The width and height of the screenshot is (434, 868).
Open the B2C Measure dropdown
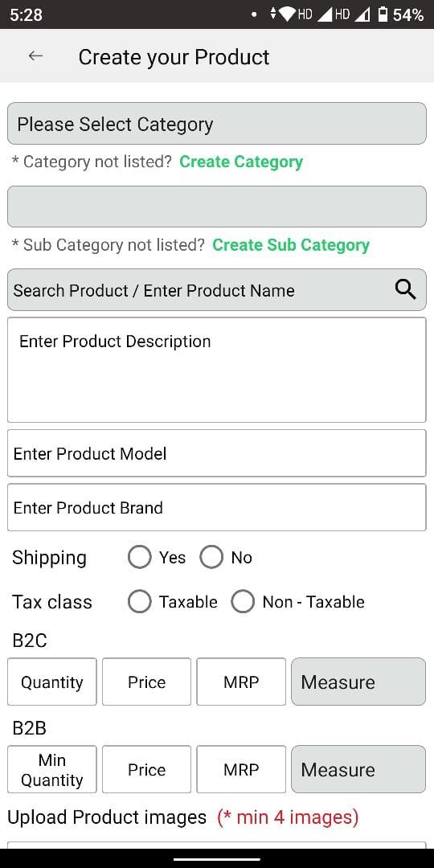click(358, 682)
